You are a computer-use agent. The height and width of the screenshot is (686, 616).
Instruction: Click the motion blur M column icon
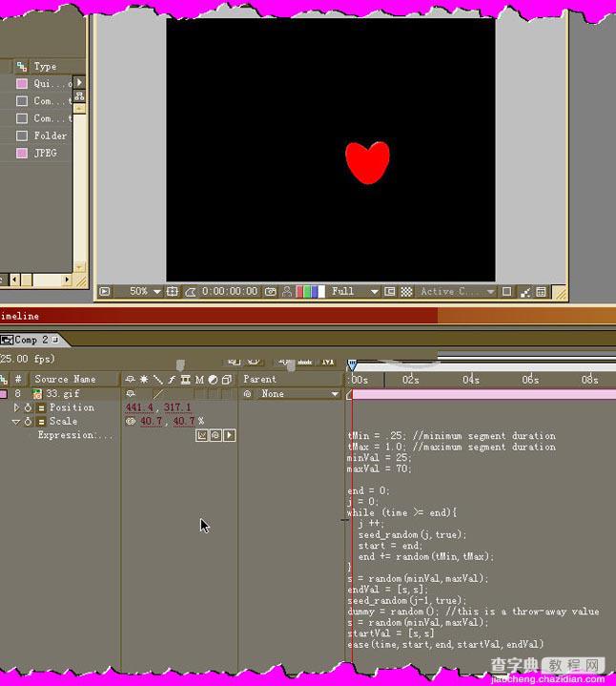[199, 380]
